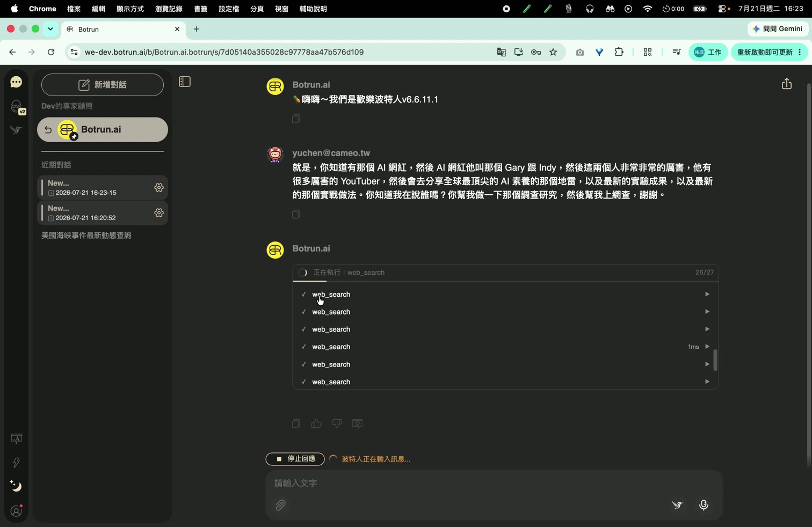Click the share icon at top right
The height and width of the screenshot is (527, 812).
pyautogui.click(x=787, y=84)
